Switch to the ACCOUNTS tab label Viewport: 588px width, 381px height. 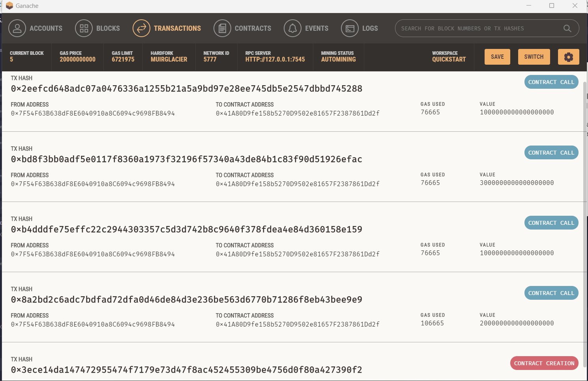pyautogui.click(x=46, y=28)
